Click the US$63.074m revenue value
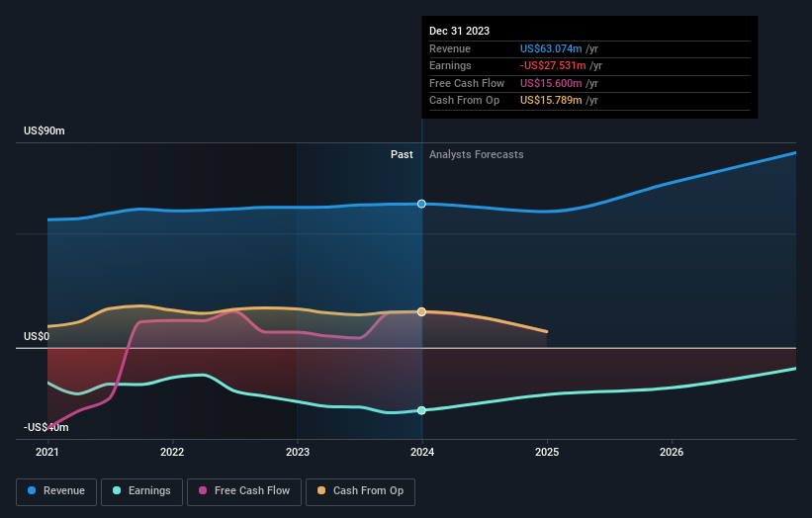The image size is (812, 518). [551, 48]
